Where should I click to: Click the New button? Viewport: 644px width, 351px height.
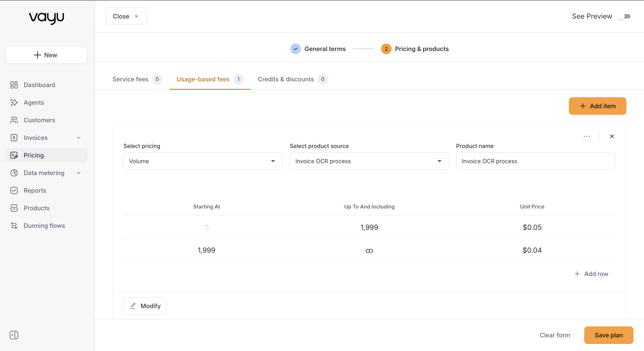pos(46,55)
